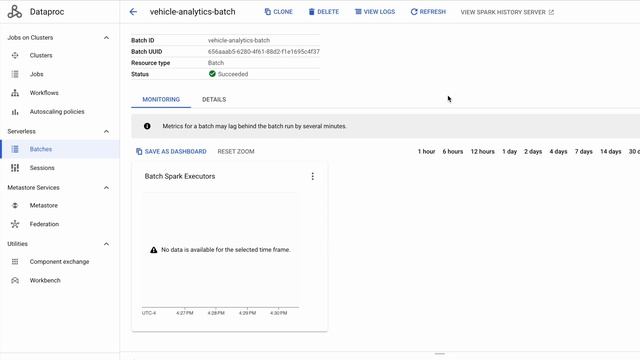Collapse the Utilities section
The image size is (640, 360).
[x=107, y=244]
